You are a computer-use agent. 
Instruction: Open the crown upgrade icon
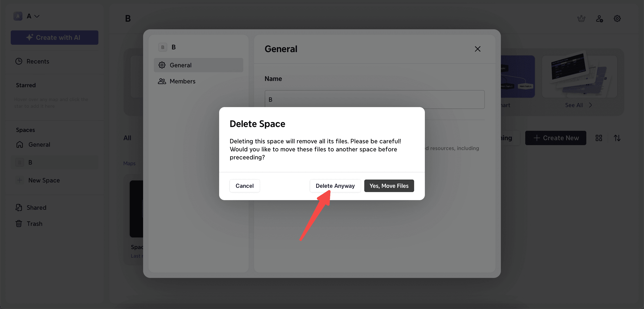coord(581,19)
